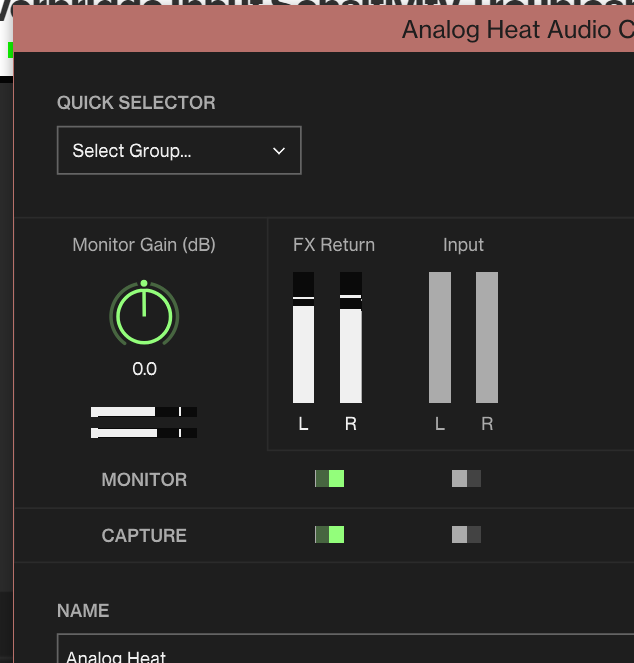Adjust the Monitor Gain knob
Viewport: 634px width, 663px height.
(144, 315)
